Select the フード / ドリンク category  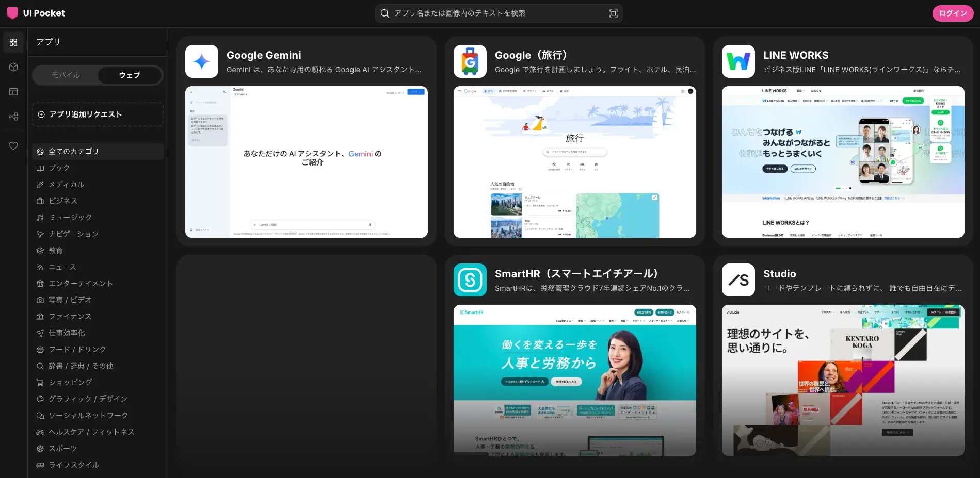click(x=98, y=350)
